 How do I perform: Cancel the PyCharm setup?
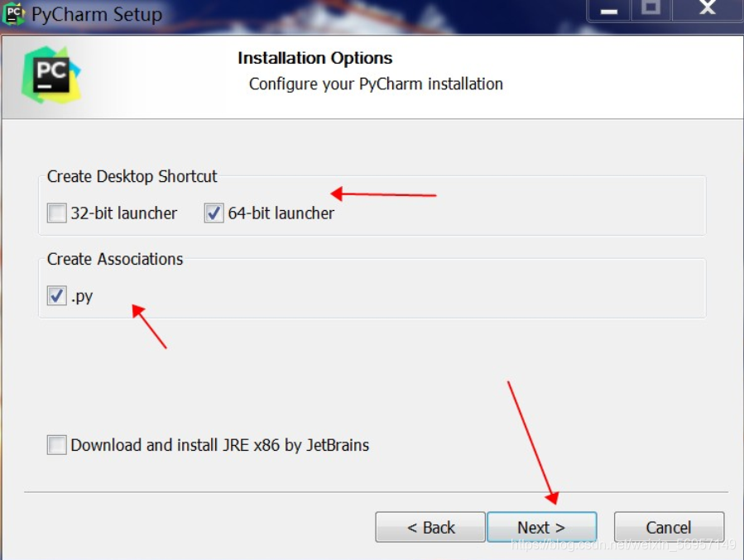click(x=669, y=527)
